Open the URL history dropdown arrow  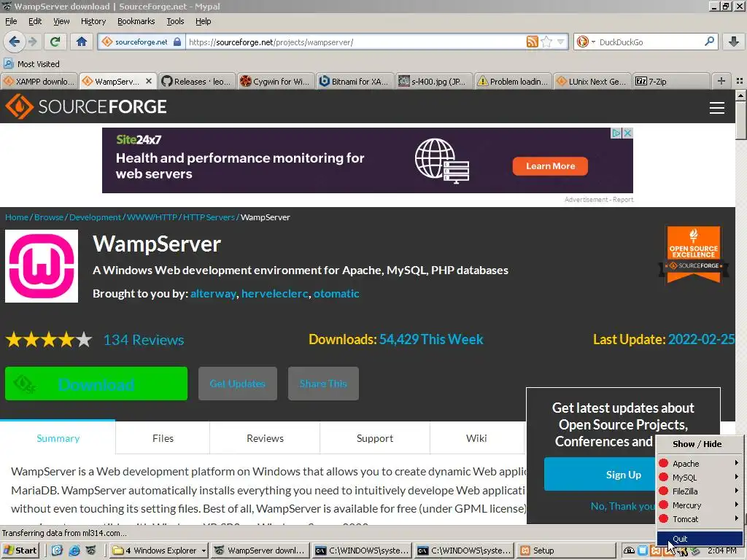pyautogui.click(x=561, y=42)
